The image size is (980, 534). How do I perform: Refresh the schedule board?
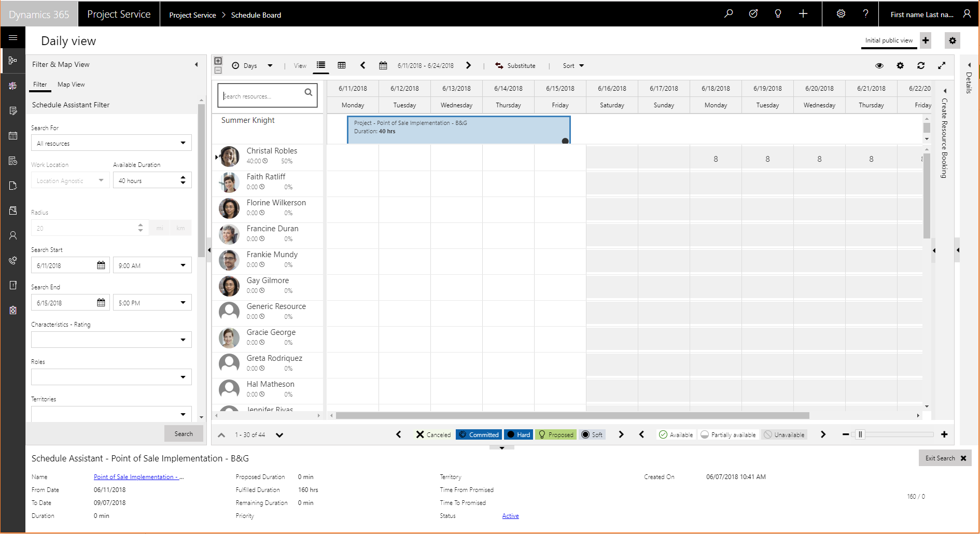click(x=921, y=66)
